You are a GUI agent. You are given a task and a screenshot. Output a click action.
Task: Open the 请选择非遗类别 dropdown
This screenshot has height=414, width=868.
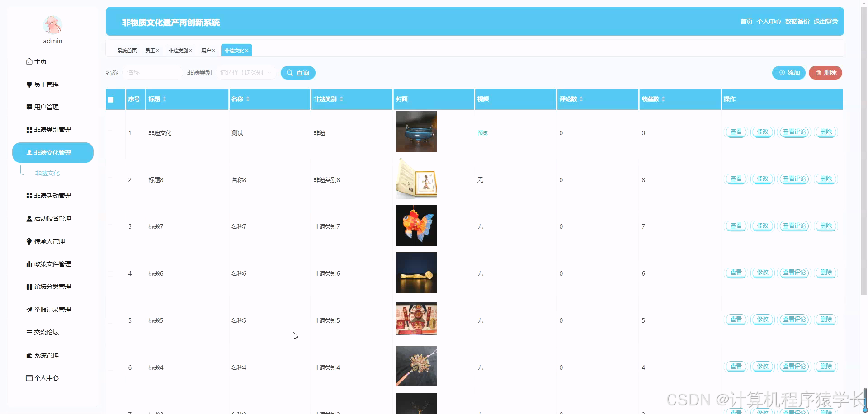click(246, 73)
